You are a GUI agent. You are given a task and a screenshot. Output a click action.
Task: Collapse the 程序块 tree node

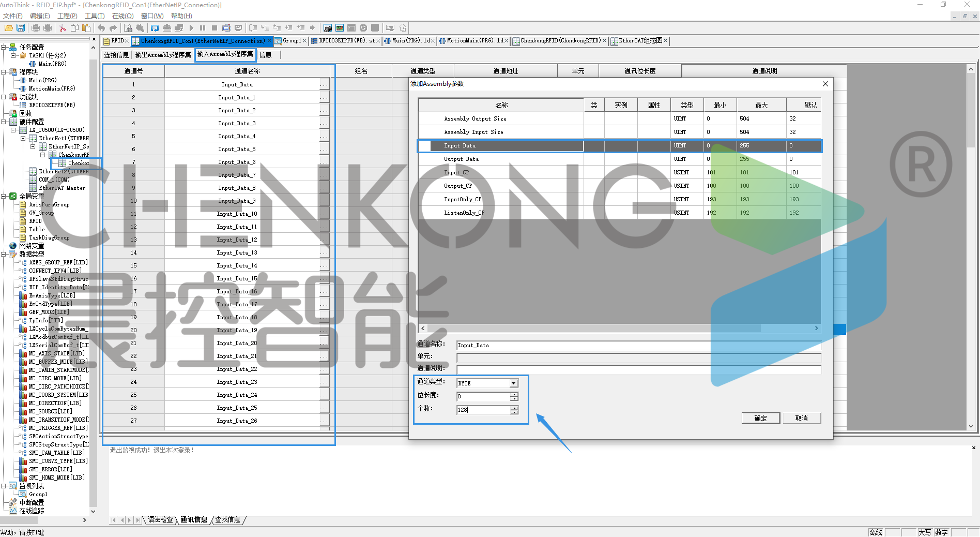point(4,72)
